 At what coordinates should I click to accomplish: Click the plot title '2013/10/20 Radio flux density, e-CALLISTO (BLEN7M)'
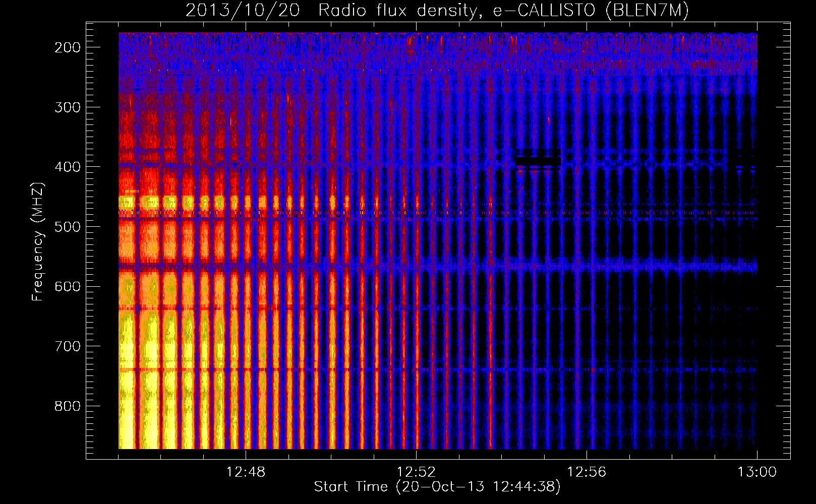point(437,10)
